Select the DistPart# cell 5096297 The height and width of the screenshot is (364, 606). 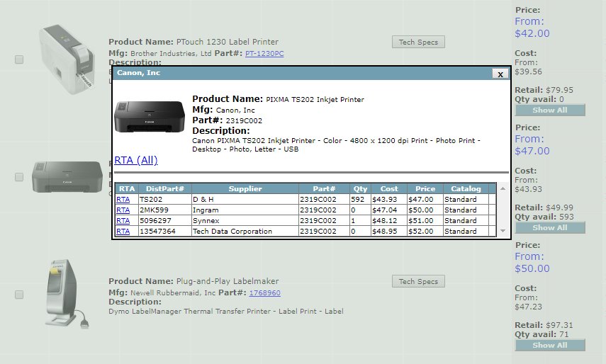[165, 221]
